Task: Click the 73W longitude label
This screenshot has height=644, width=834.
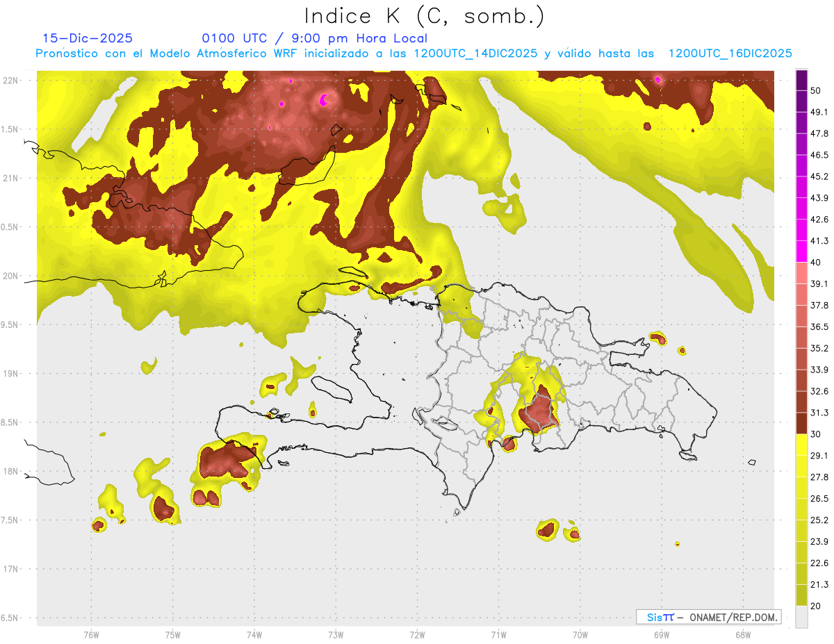Action: pyautogui.click(x=336, y=635)
